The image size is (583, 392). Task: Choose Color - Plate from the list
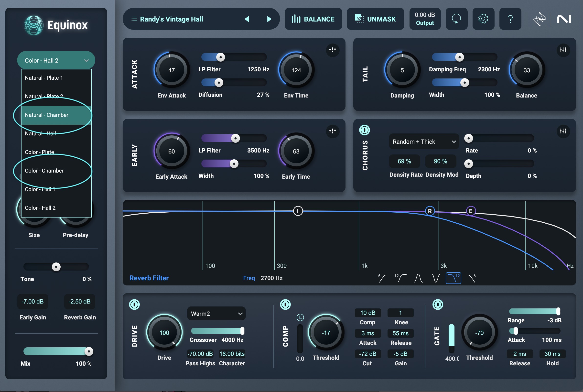coord(56,152)
